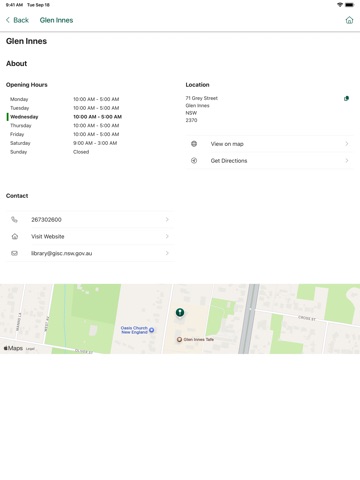Viewport: 360px width, 480px height.
Task: Click the Tuesday hours row
Action: click(65, 108)
